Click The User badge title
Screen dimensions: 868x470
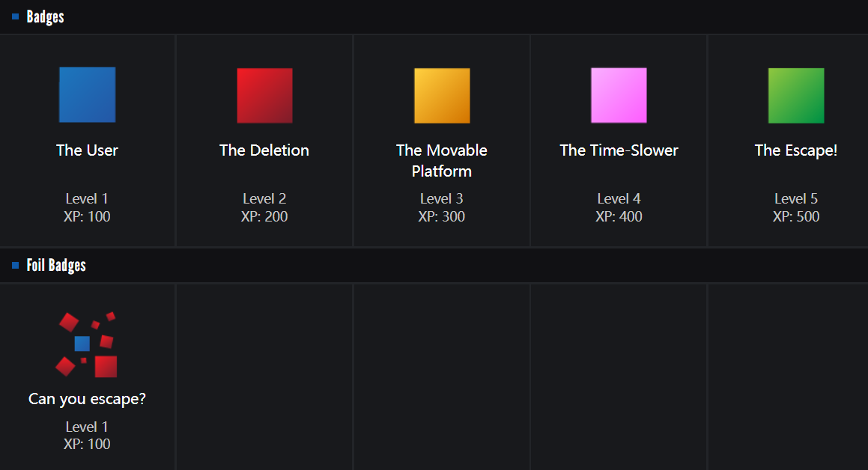(x=87, y=150)
